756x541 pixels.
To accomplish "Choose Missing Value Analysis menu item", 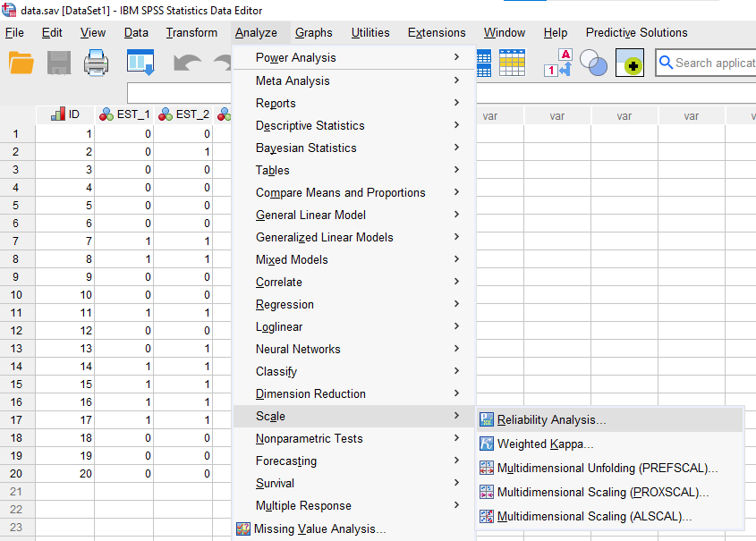I will point(354,529).
